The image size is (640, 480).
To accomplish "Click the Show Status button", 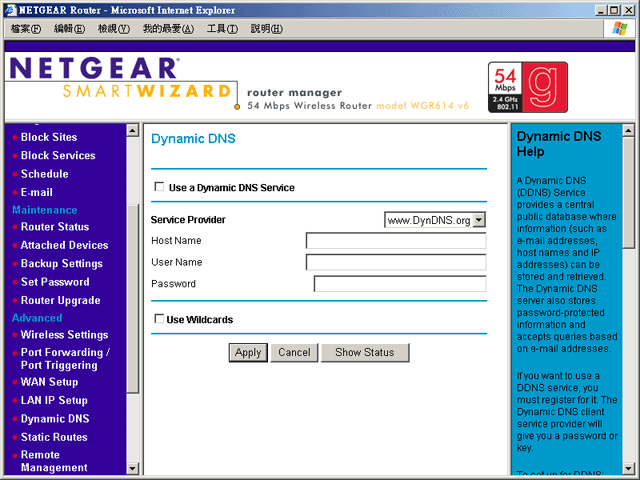I will point(364,352).
